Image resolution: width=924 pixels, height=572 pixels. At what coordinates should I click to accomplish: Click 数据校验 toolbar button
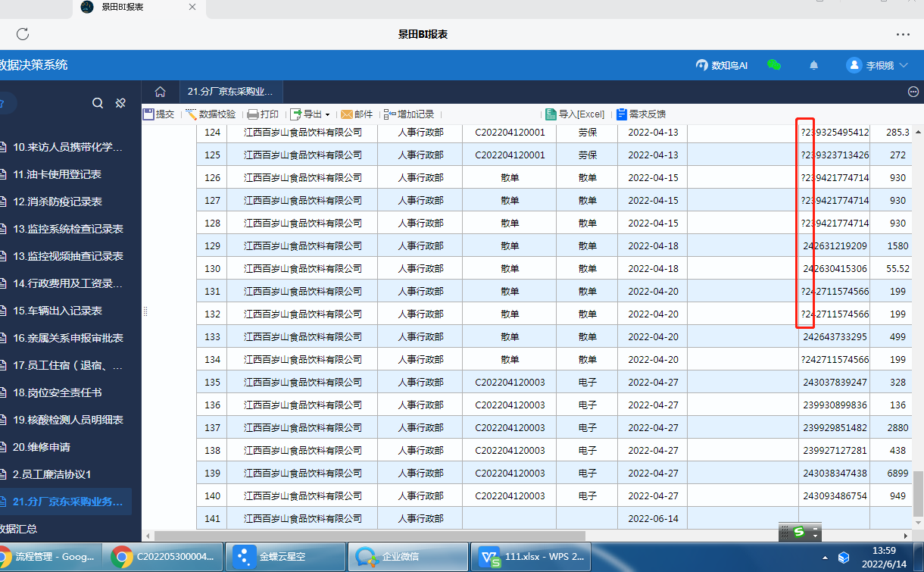point(211,114)
